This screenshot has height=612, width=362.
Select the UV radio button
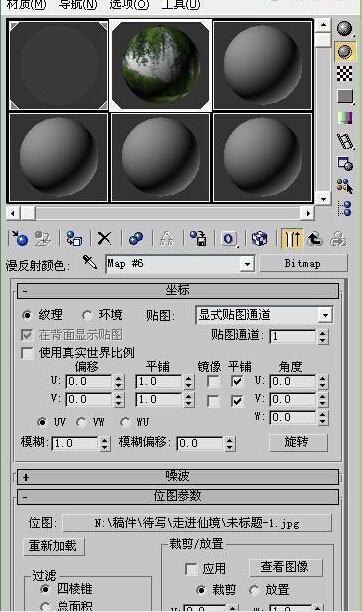click(x=42, y=422)
